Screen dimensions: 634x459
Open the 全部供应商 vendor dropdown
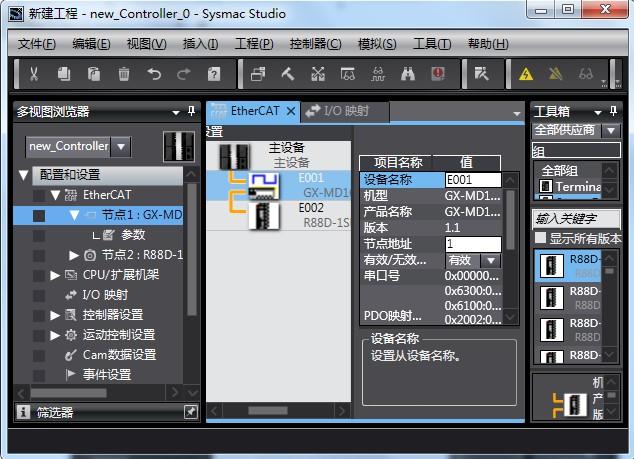(610, 130)
